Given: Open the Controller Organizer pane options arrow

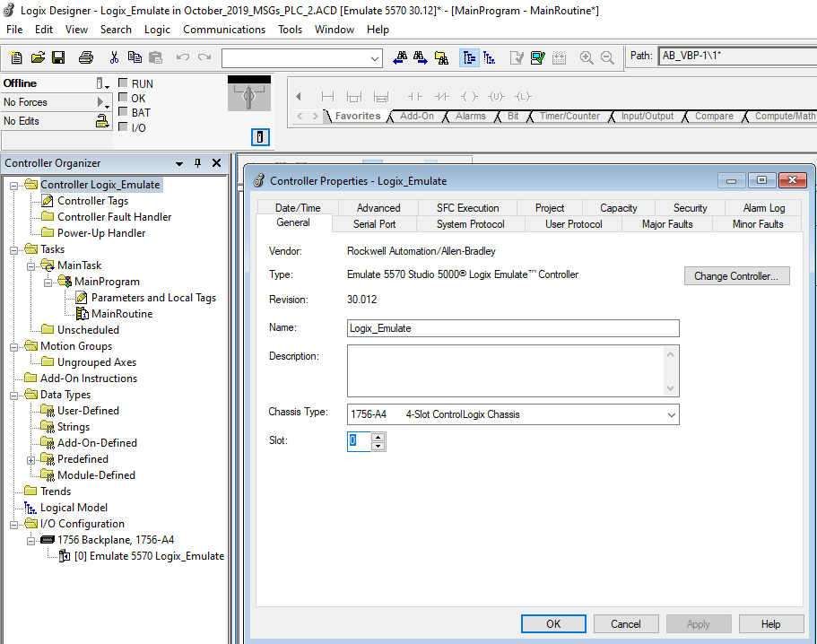Looking at the screenshot, I should (179, 163).
